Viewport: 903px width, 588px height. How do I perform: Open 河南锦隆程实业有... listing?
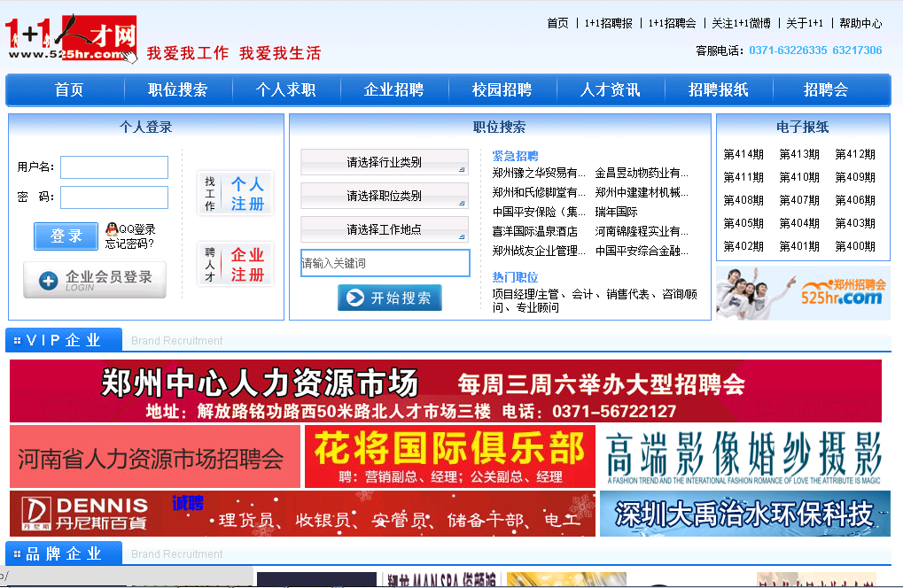coord(642,231)
